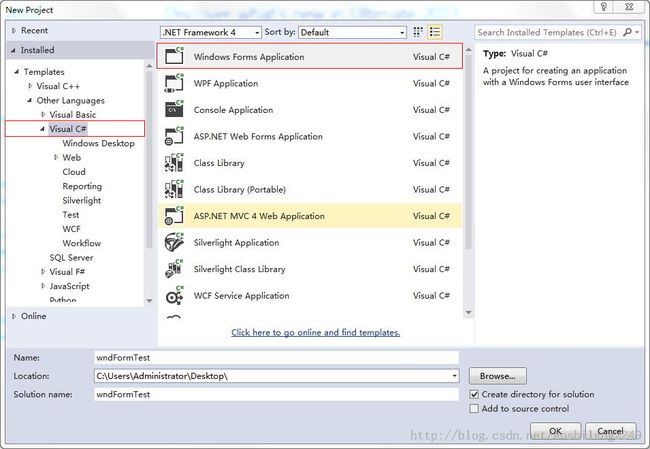Open the go online and find templates link
The image size is (650, 449).
click(x=315, y=333)
